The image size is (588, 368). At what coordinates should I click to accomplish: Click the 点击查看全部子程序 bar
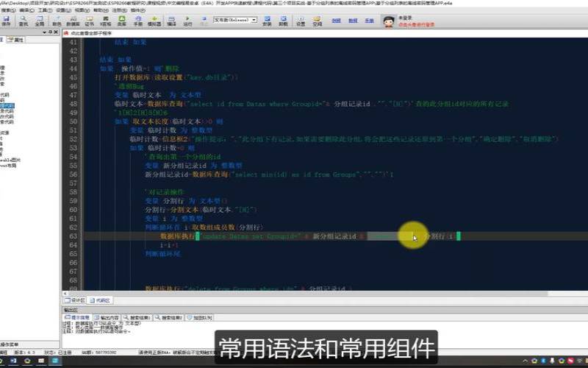[x=91, y=33]
